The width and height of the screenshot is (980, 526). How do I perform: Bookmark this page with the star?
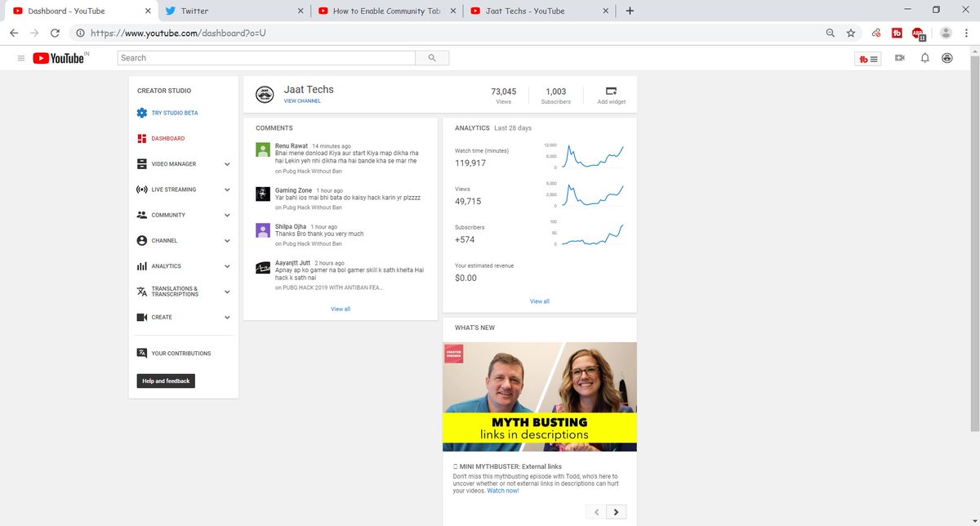click(851, 33)
